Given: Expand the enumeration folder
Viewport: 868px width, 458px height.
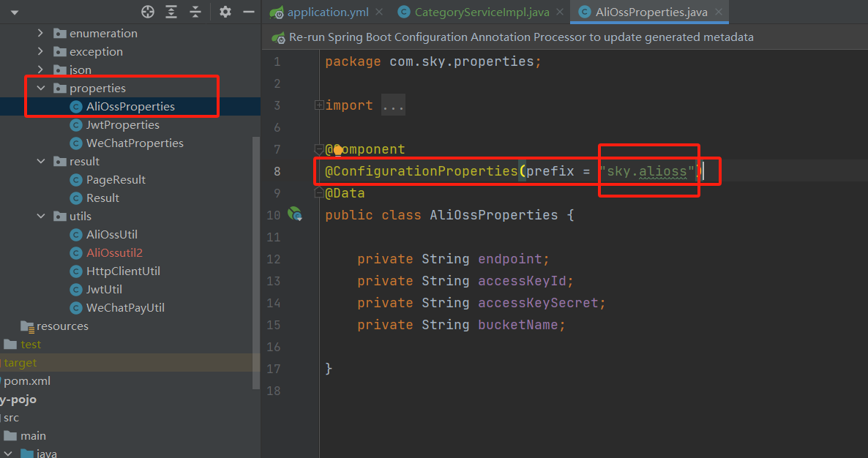Looking at the screenshot, I should tap(41, 34).
